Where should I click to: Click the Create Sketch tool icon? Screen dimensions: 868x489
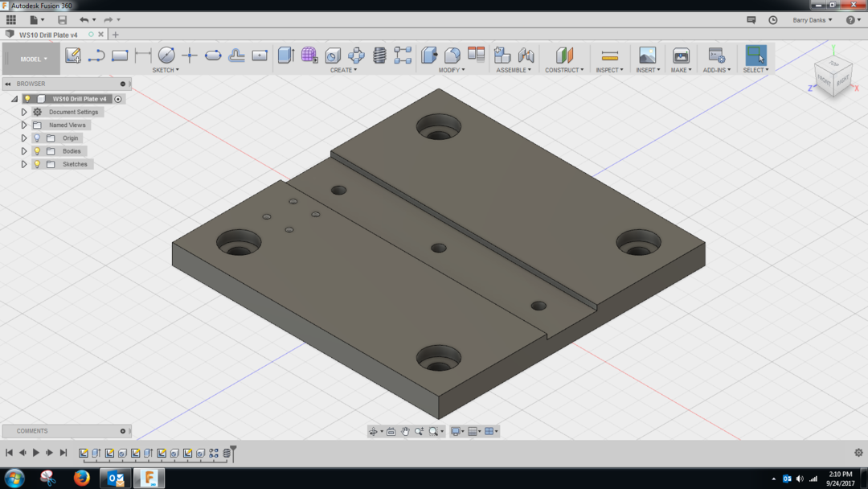pos(73,55)
